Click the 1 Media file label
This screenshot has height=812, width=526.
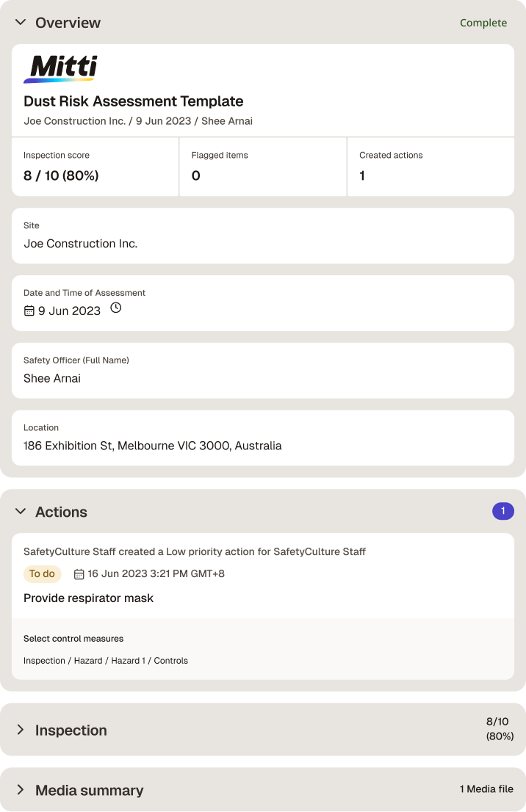[486, 789]
